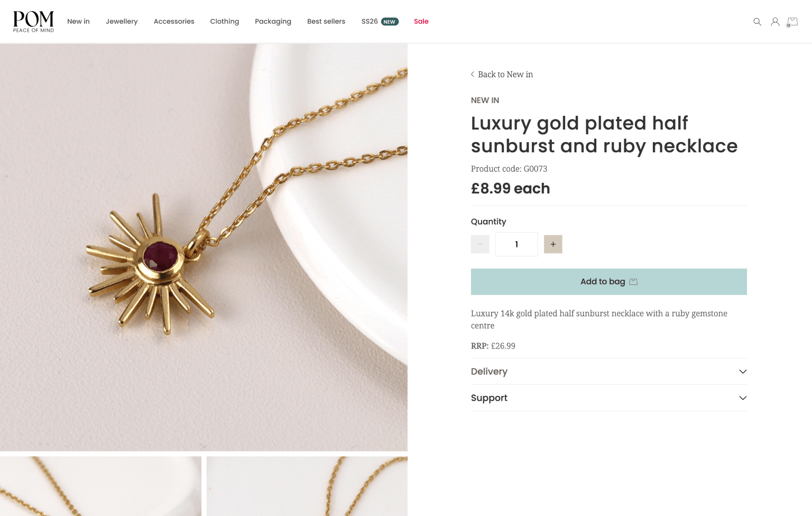Open the SS26 NEW collection
This screenshot has width=812, height=516.
point(380,22)
